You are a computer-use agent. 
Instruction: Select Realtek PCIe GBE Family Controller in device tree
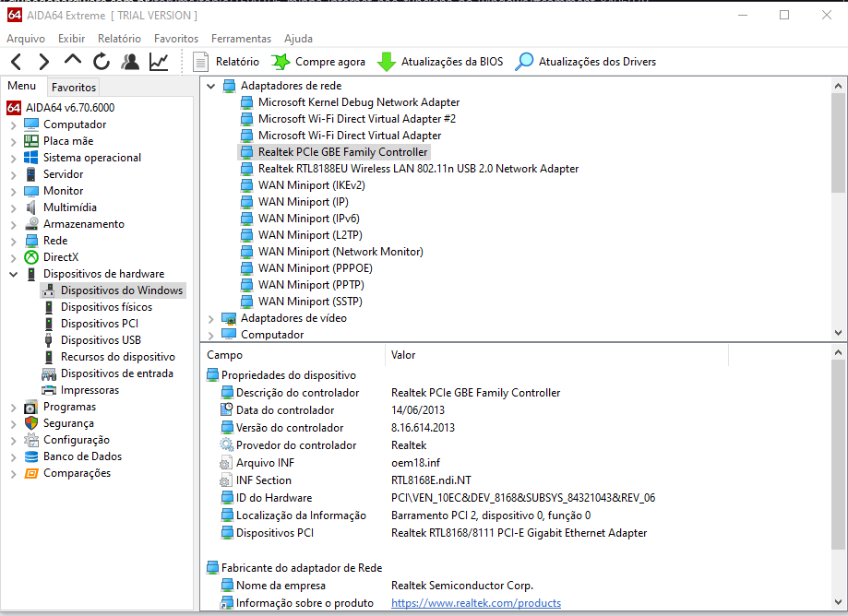click(343, 152)
